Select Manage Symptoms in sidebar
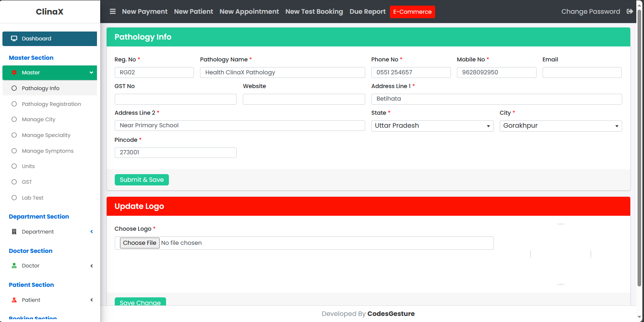This screenshot has width=644, height=322. 50,151
